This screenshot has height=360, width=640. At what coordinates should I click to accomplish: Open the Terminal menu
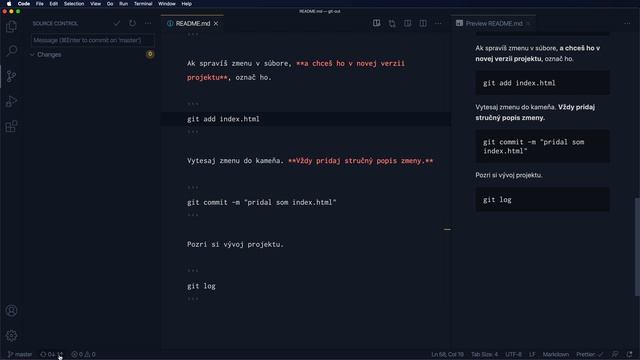143,4
